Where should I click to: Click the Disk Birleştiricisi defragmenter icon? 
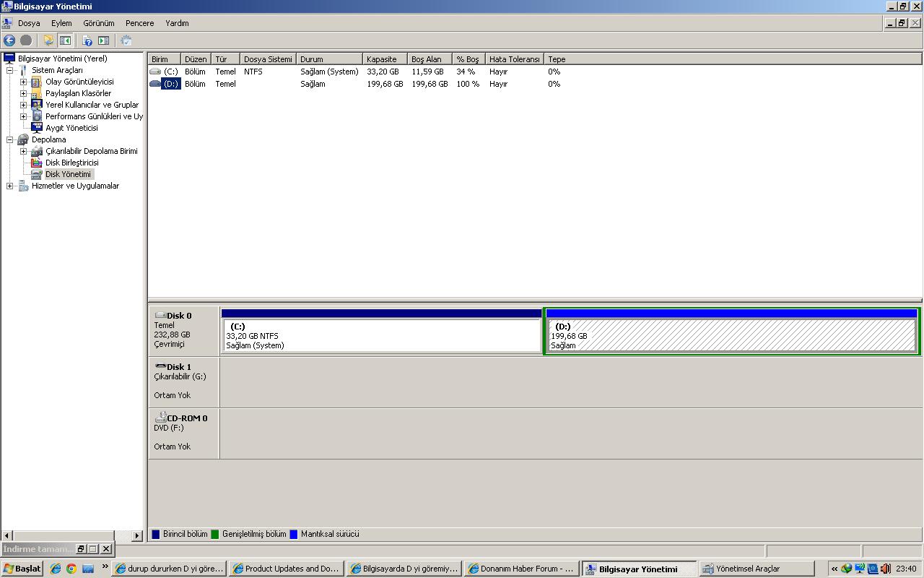[x=37, y=163]
